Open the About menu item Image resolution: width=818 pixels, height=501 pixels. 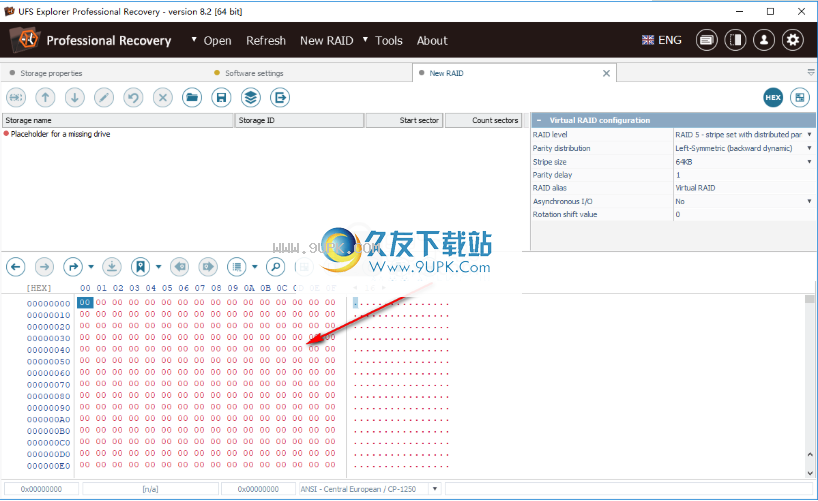point(432,41)
